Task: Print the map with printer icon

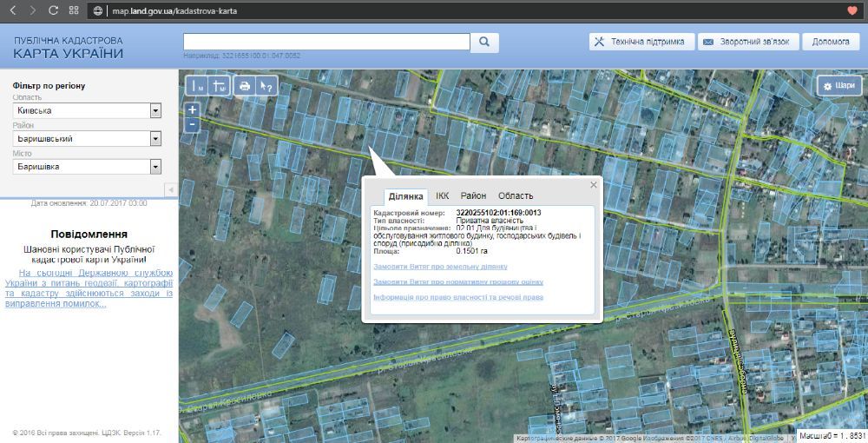Action: click(x=244, y=86)
